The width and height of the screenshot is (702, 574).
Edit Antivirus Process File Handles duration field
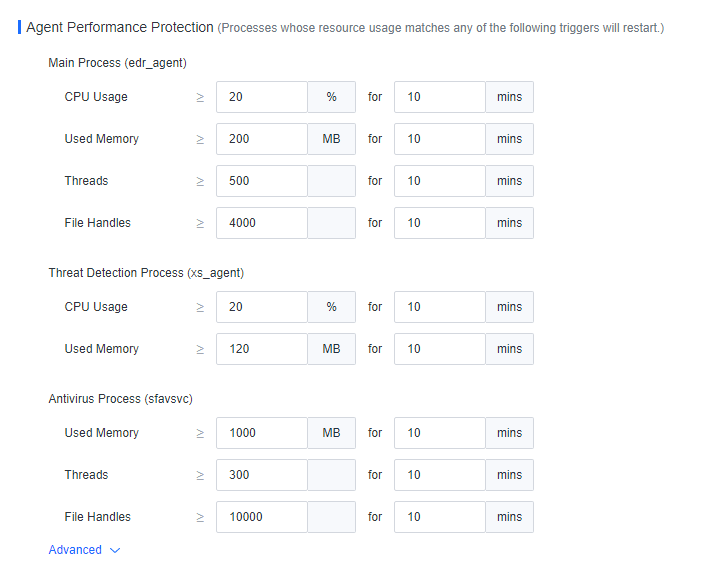click(439, 517)
